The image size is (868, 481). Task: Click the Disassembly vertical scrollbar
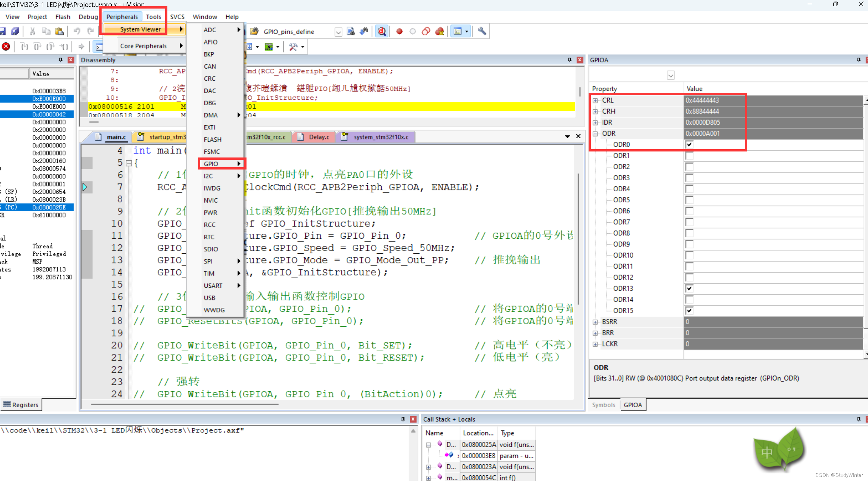point(580,92)
